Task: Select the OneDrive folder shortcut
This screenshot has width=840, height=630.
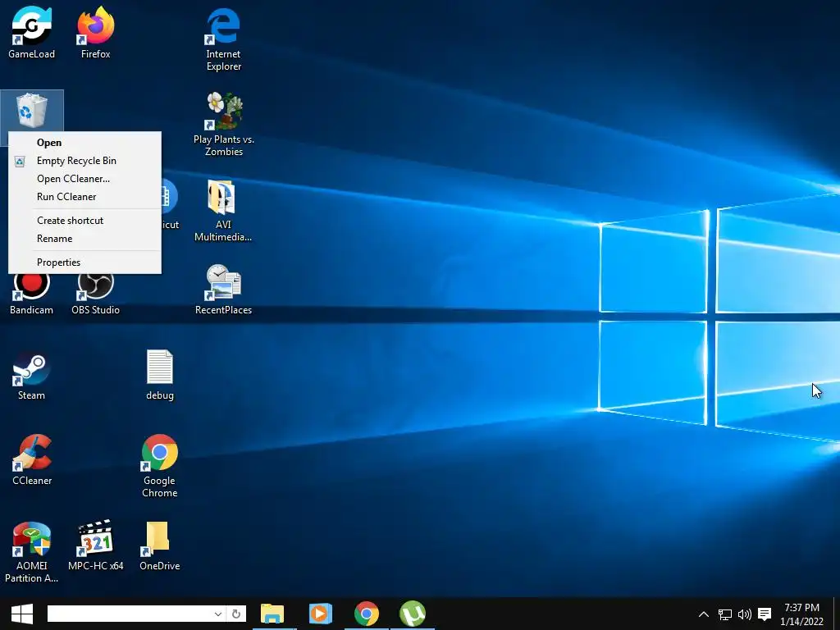Action: tap(160, 546)
